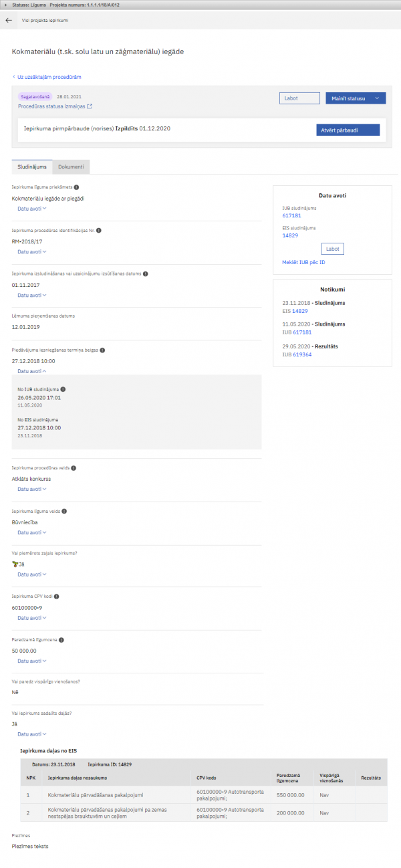Click info icon next to Iepirkuma procedūras veids
The image size is (401, 868).
pos(74,468)
